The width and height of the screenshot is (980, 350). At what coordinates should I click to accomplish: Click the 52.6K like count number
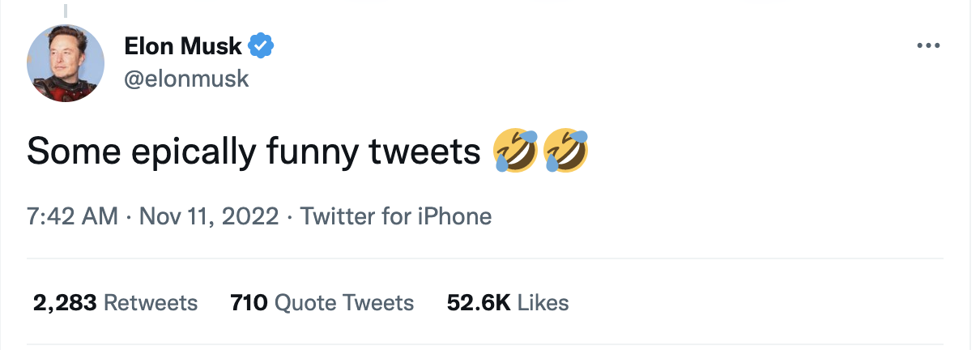point(478,303)
